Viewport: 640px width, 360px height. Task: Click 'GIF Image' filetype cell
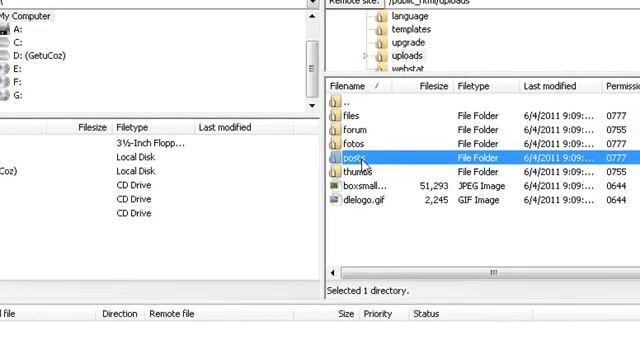click(478, 200)
